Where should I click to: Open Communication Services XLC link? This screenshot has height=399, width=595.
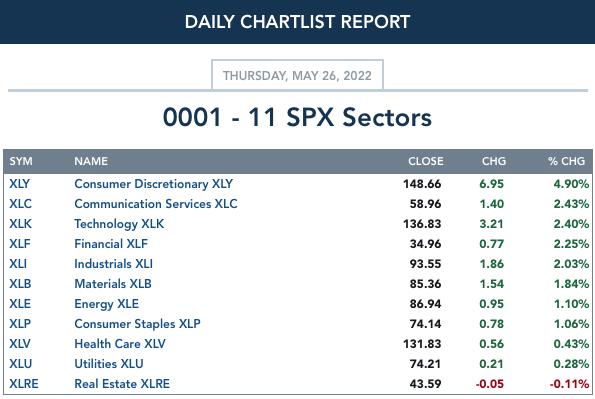point(156,204)
